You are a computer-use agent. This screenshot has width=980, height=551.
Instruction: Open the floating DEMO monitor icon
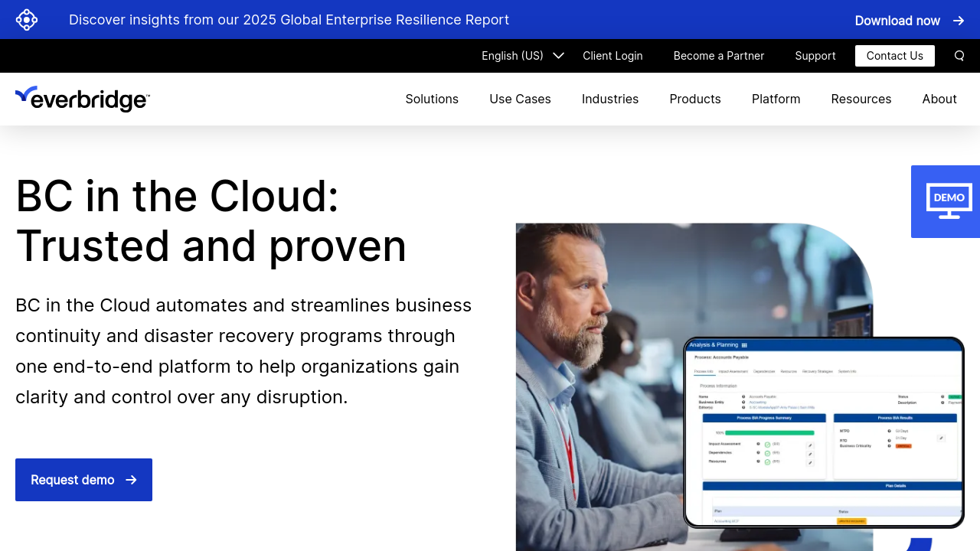(x=949, y=201)
